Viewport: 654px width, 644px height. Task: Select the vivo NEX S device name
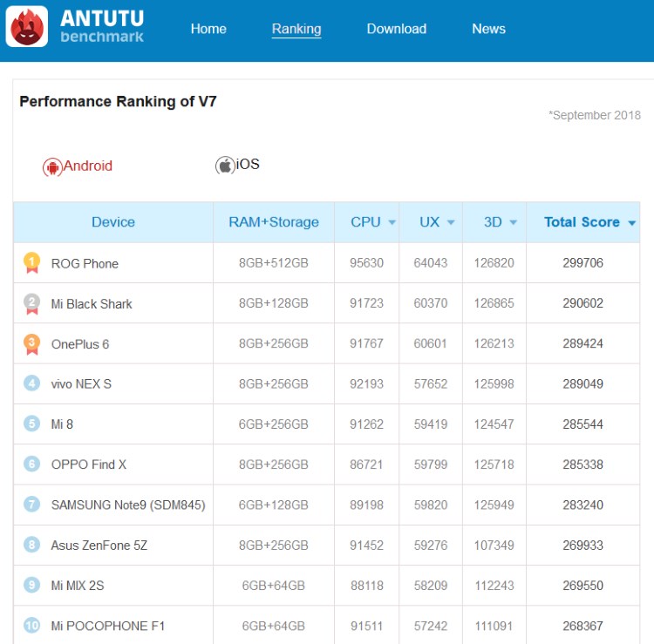point(81,384)
